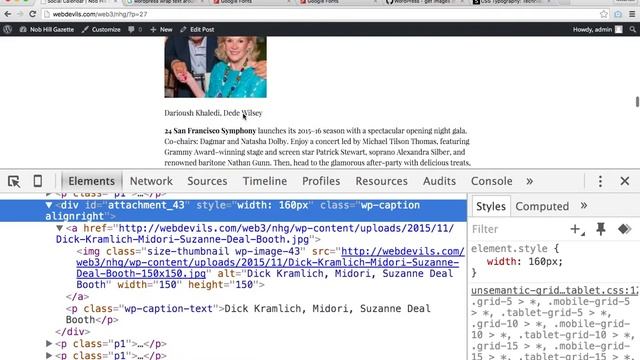The height and width of the screenshot is (360, 640).
Task: Open the Customize link
Action: click(101, 29)
